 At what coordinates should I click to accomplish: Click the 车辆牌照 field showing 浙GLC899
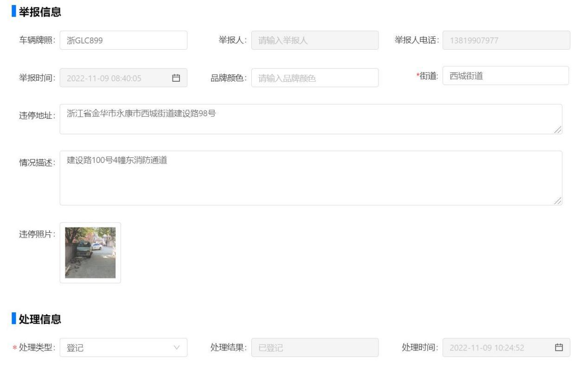(123, 40)
